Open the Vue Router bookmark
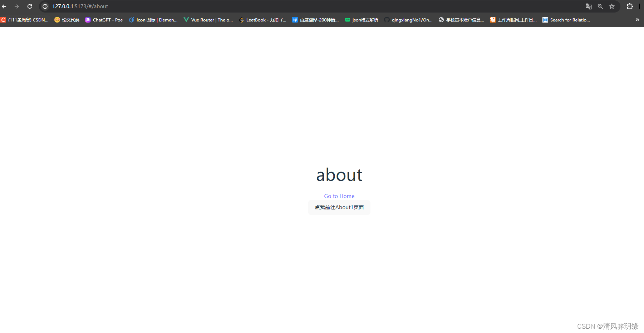The image size is (644, 333). (x=208, y=20)
